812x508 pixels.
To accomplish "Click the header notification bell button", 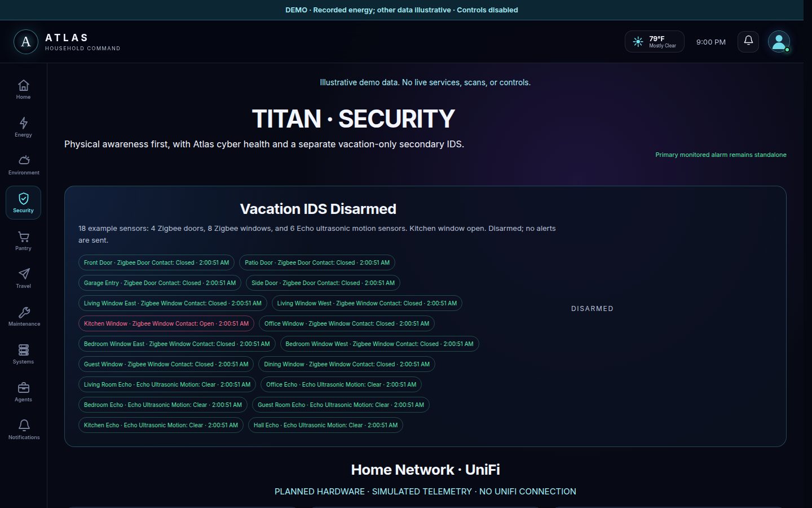I will point(748,41).
